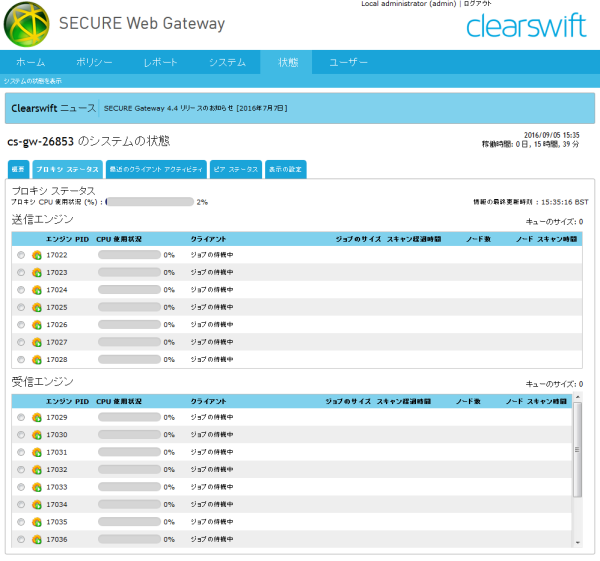Click the engine icon for PID 17022
Screen dimensions: 600x561
37,255
